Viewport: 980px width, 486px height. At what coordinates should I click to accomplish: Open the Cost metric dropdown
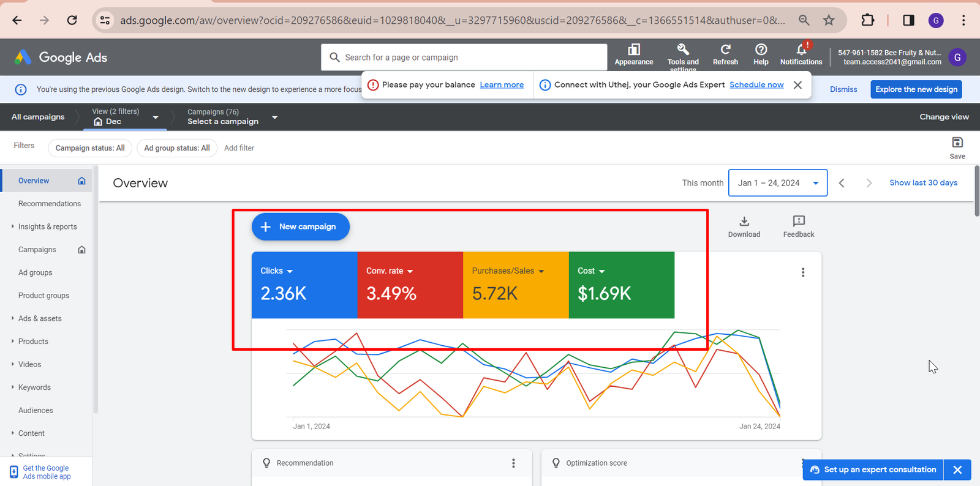(x=591, y=271)
